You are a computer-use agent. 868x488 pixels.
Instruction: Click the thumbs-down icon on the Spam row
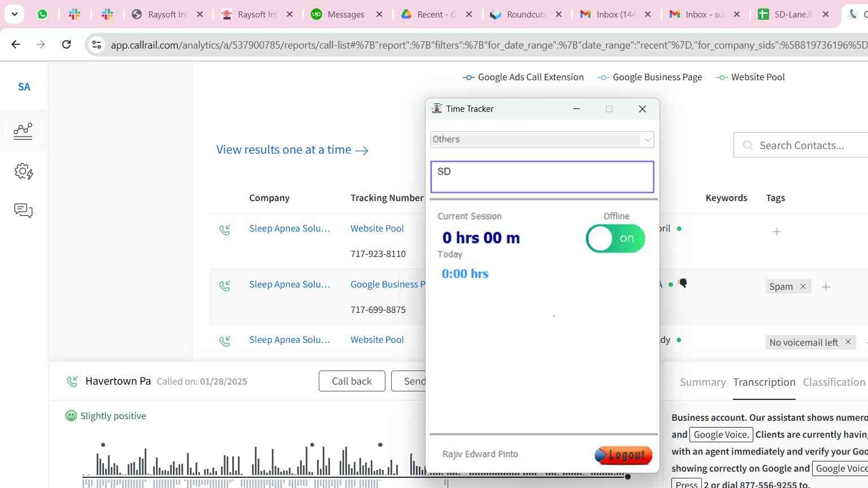point(683,284)
